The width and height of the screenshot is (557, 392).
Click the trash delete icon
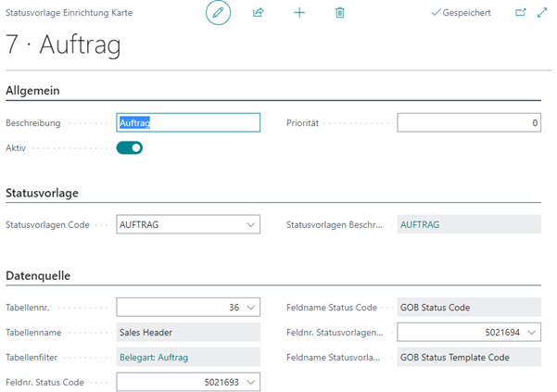tap(340, 13)
